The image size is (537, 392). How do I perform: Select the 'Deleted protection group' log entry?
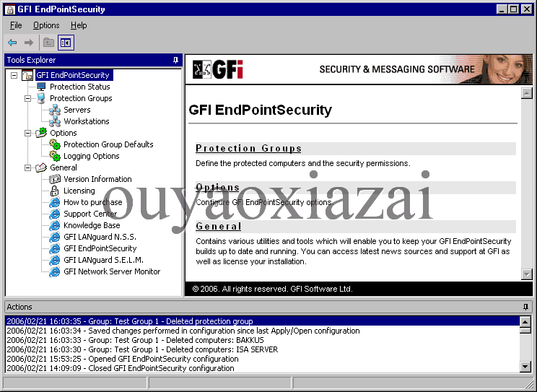262,321
